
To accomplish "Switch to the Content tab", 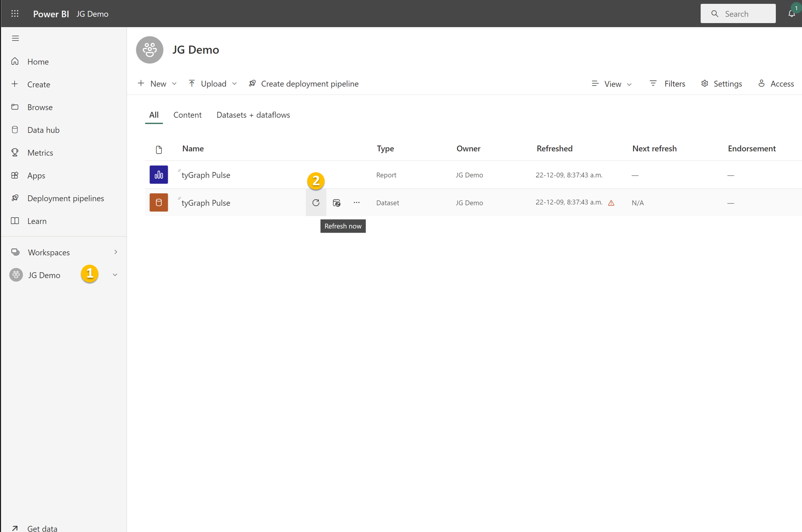I will click(187, 115).
